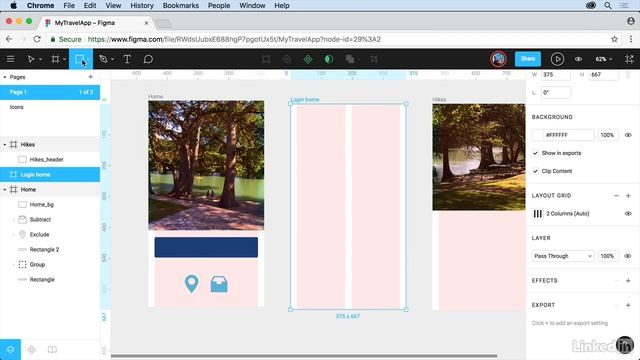The height and width of the screenshot is (360, 640).
Task: Click the Crop toolbar icon
Action: click(x=373, y=59)
